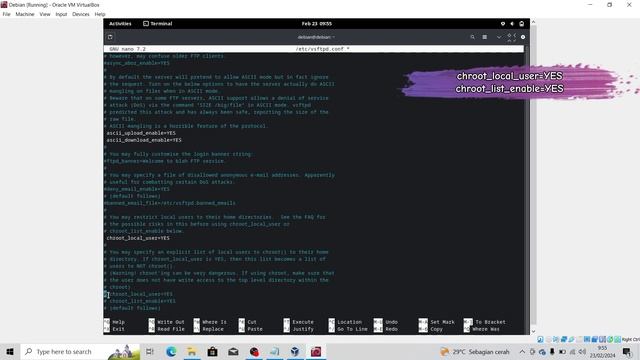Click the nano Cut shortcut label
This screenshot has width=640, height=360.
[x=252, y=322]
